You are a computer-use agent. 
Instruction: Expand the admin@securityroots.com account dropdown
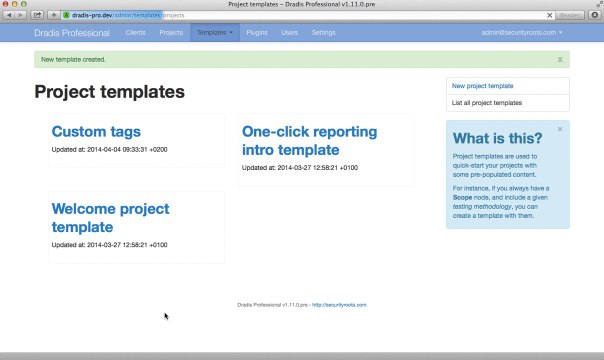pos(522,33)
